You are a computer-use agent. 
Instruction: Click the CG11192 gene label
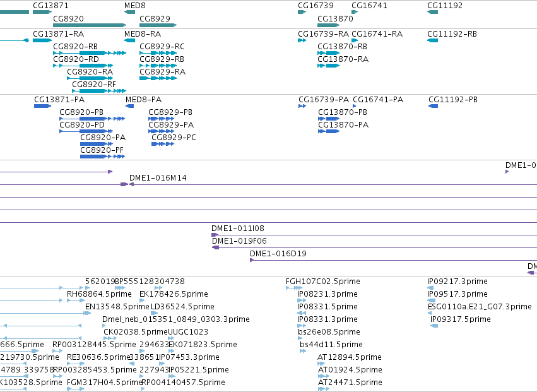coord(445,6)
